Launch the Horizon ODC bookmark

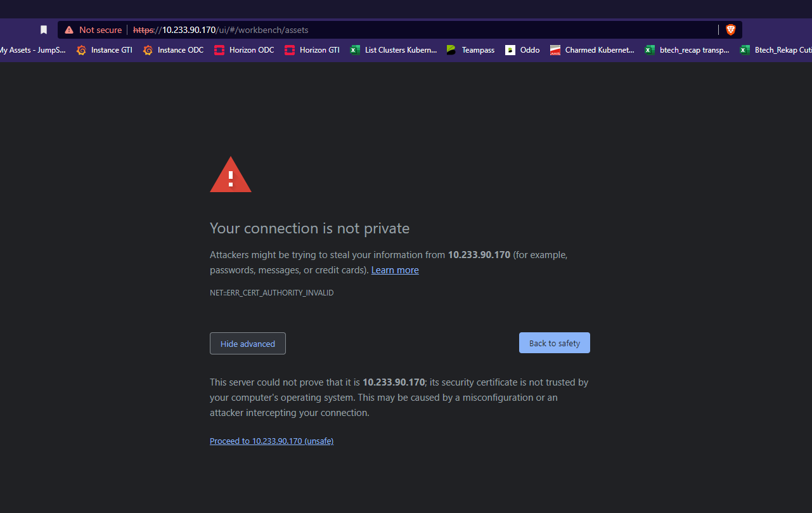coord(245,50)
